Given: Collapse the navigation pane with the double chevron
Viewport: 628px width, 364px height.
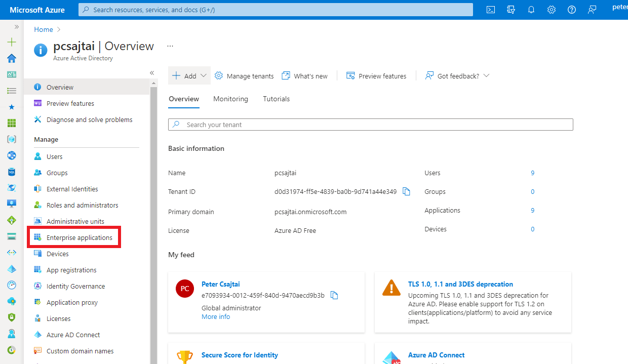Looking at the screenshot, I should 151,73.
